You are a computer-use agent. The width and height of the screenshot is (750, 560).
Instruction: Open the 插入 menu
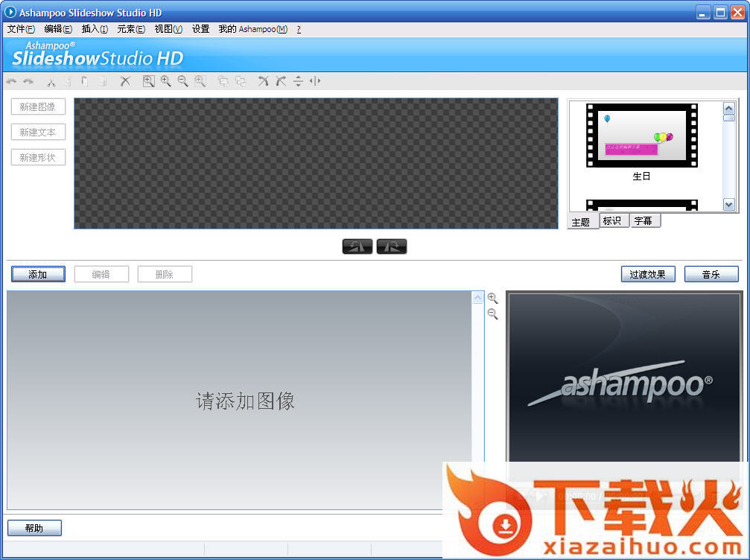coord(95,29)
